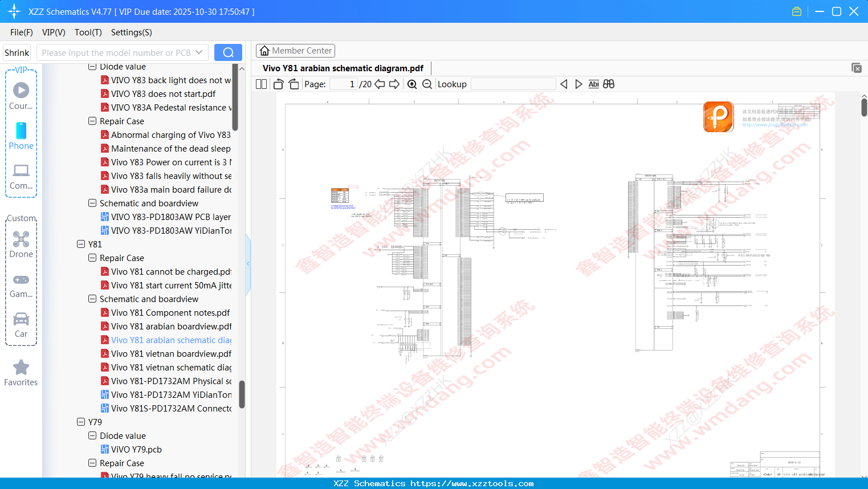This screenshot has width=868, height=489.
Task: Click the binoculars find icon
Action: click(x=609, y=84)
